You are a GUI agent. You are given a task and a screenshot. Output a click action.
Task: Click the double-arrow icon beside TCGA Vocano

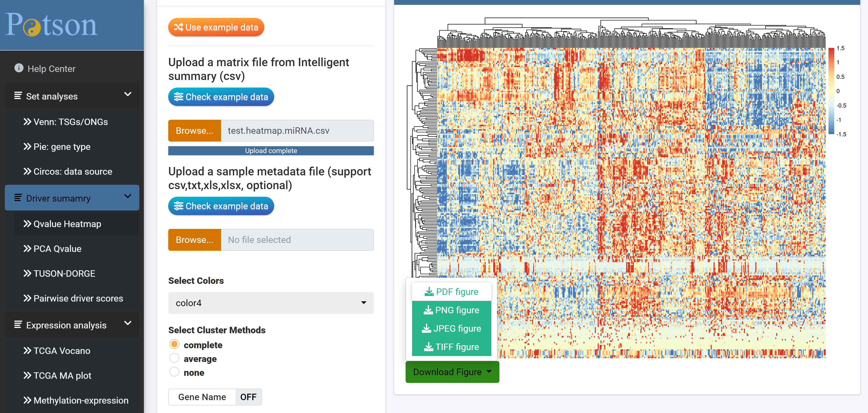click(x=27, y=351)
